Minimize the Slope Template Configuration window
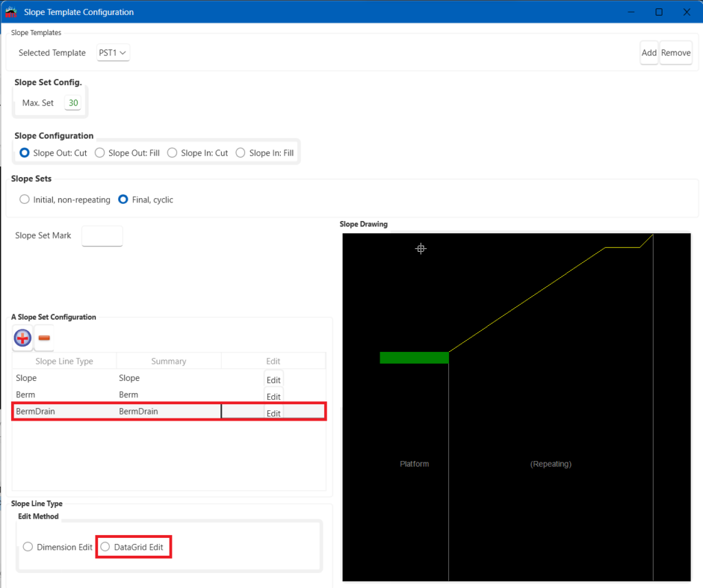The width and height of the screenshot is (703, 588). point(629,12)
